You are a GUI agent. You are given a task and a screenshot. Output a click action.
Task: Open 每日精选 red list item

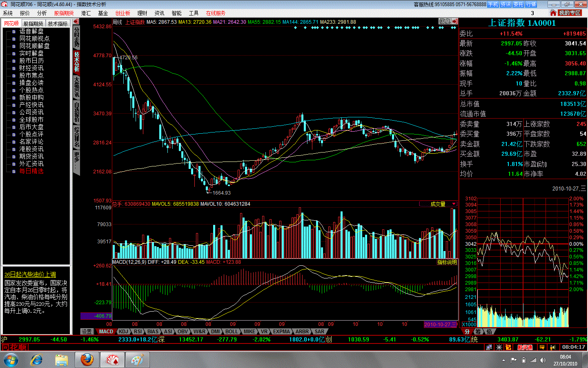pos(31,171)
